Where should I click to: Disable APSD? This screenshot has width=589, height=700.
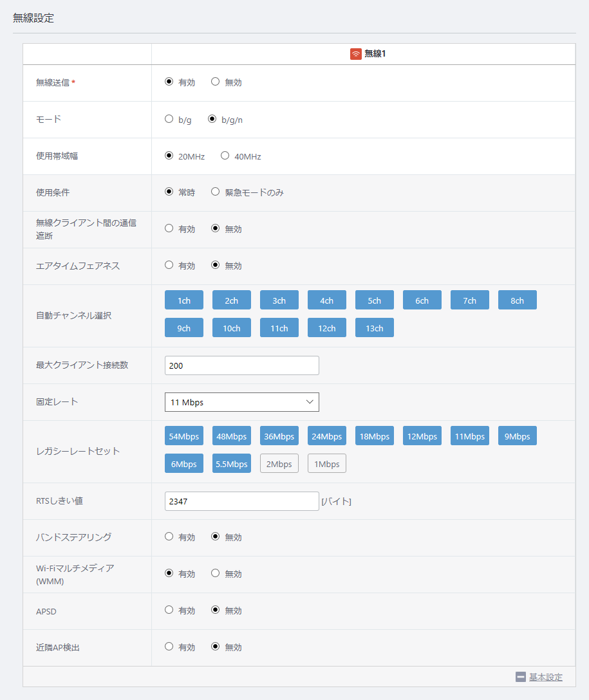[x=215, y=609]
